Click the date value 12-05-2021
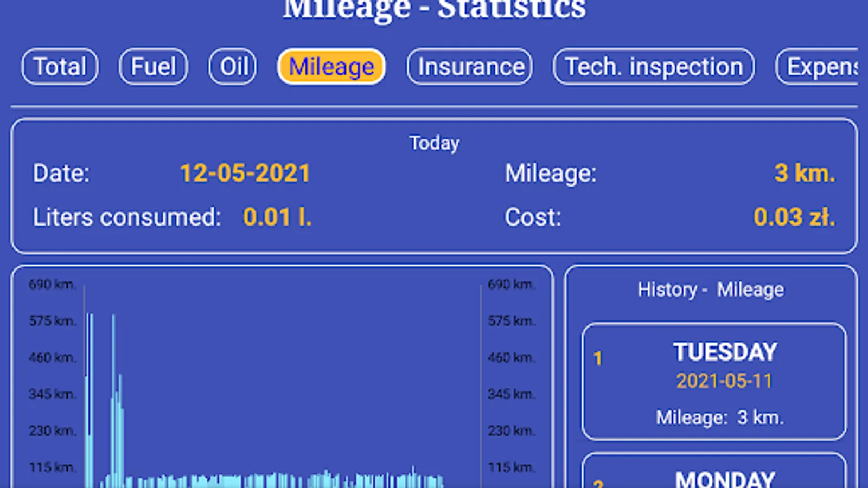 [245, 173]
